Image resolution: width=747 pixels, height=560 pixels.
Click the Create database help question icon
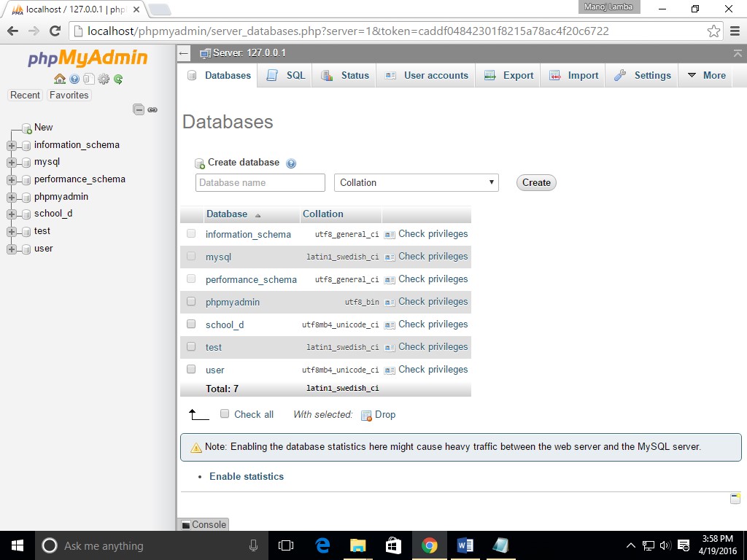tap(291, 163)
